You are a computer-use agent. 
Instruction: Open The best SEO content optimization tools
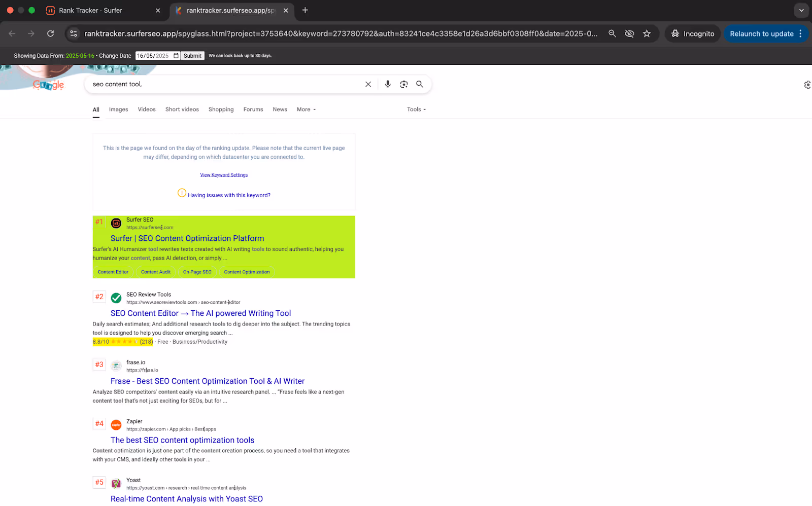pos(182,440)
